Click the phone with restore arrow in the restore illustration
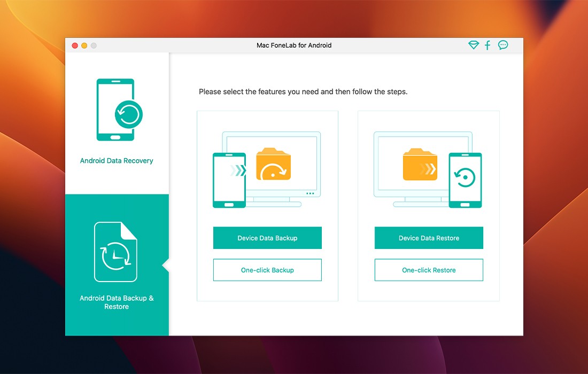Screen dimensions: 588x374 pos(465,180)
